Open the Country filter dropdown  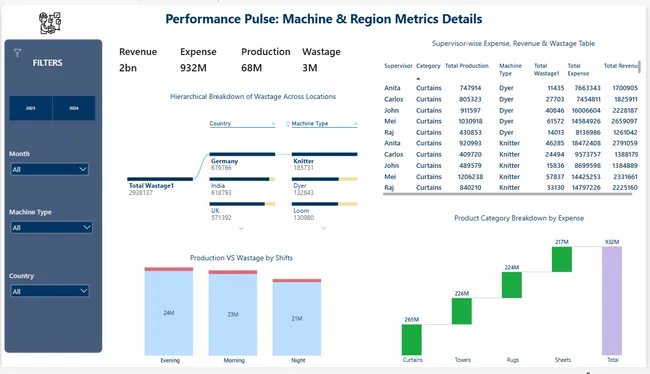[x=50, y=291]
